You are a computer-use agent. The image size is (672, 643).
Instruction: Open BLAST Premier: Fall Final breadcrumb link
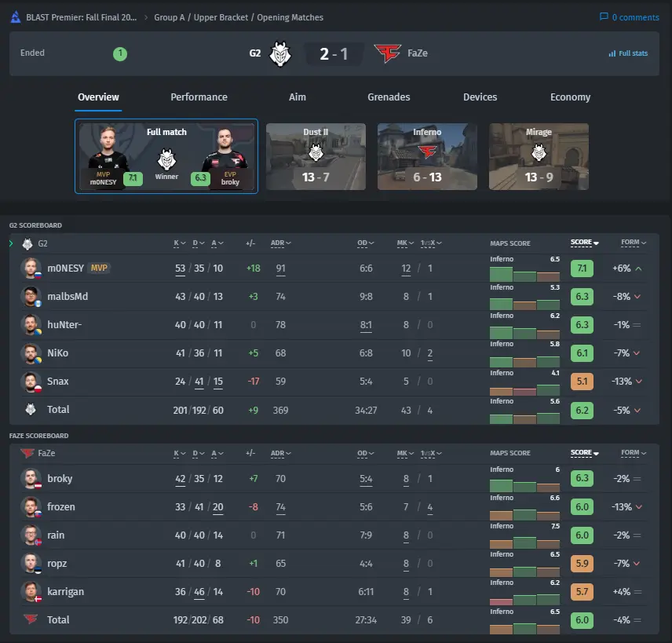click(82, 17)
